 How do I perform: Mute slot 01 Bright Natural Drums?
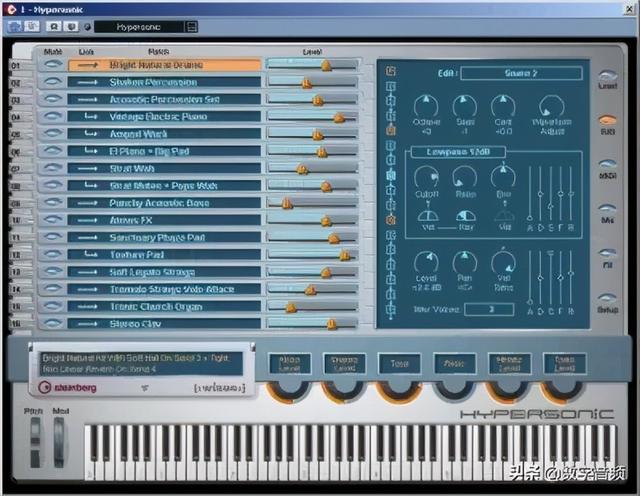point(53,65)
